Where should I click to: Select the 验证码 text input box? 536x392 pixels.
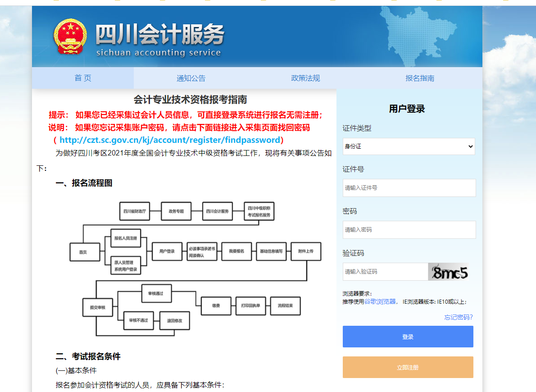coord(385,272)
